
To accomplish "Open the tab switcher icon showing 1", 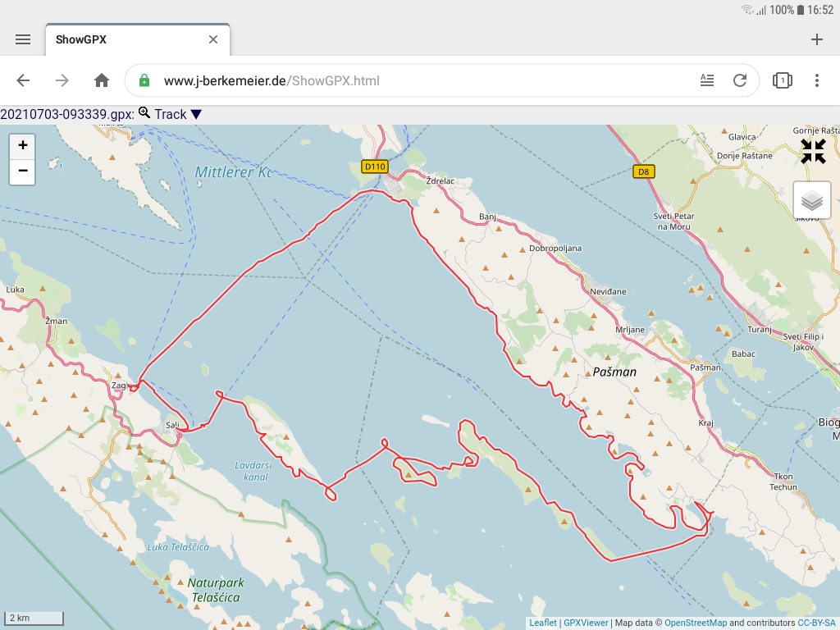I will coord(781,80).
